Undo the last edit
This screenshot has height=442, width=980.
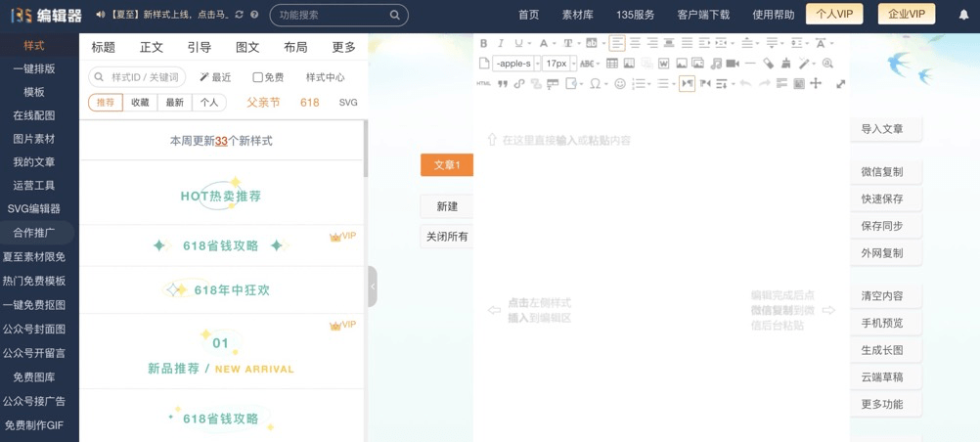click(x=745, y=84)
